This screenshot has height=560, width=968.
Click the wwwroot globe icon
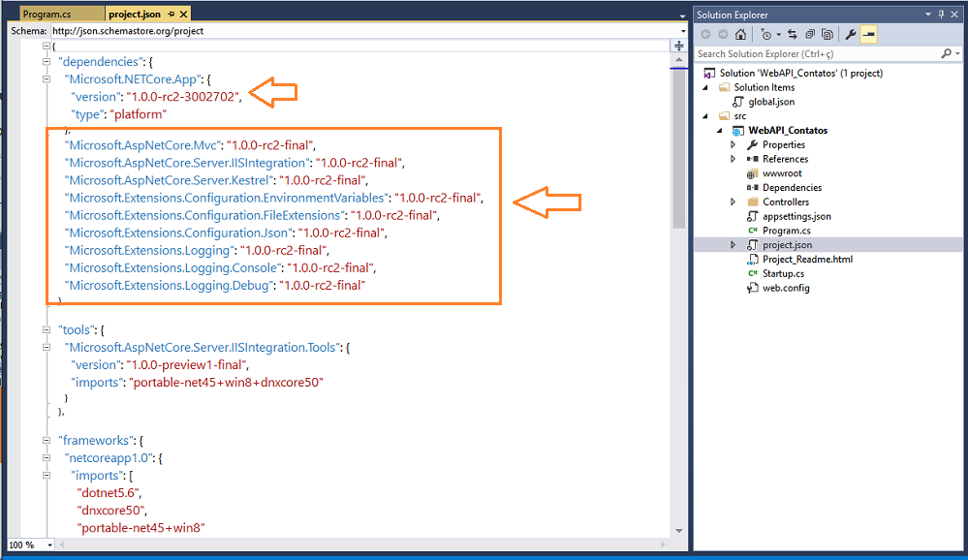(x=751, y=173)
